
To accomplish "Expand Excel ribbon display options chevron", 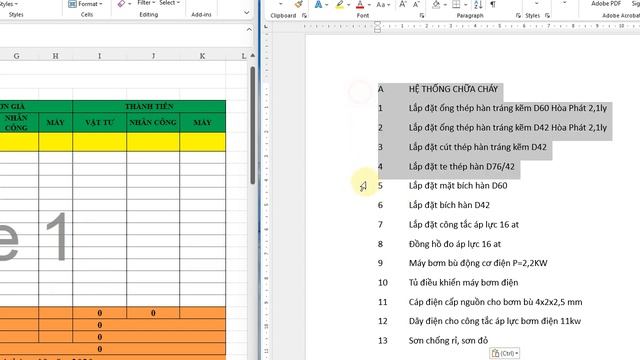I will [x=247, y=13].
